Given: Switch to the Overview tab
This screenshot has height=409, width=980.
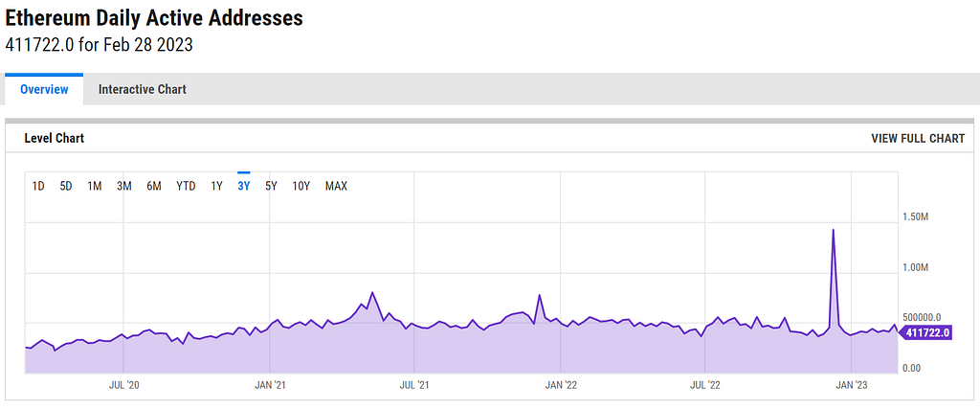Looking at the screenshot, I should pos(44,89).
